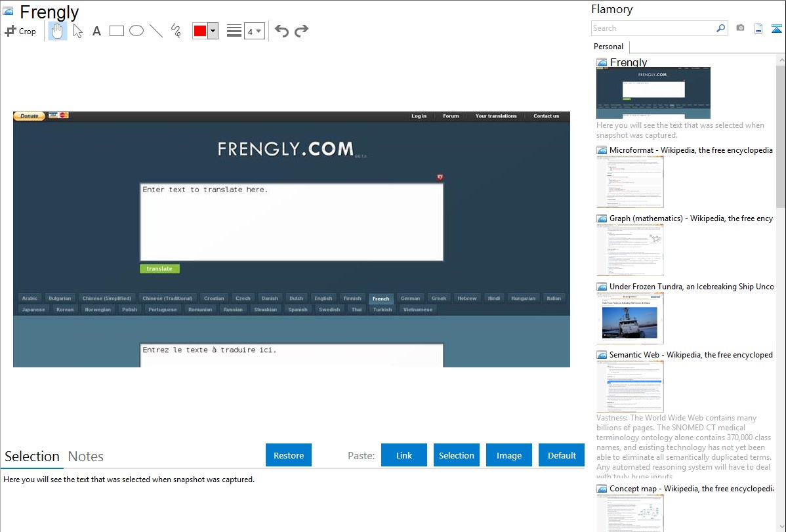Screen dimensions: 786x532
Task: Open the line width dropdown showing 4
Action: click(x=255, y=31)
